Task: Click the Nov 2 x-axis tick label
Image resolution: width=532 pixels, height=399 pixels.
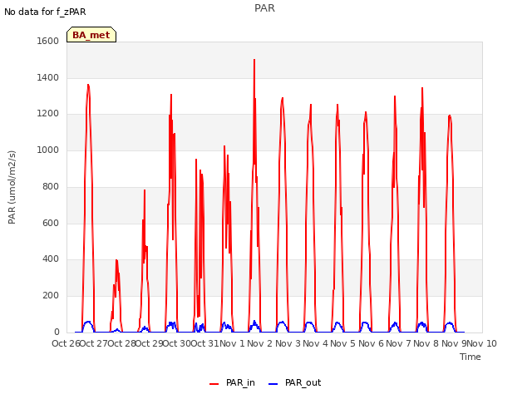Action: coord(259,343)
